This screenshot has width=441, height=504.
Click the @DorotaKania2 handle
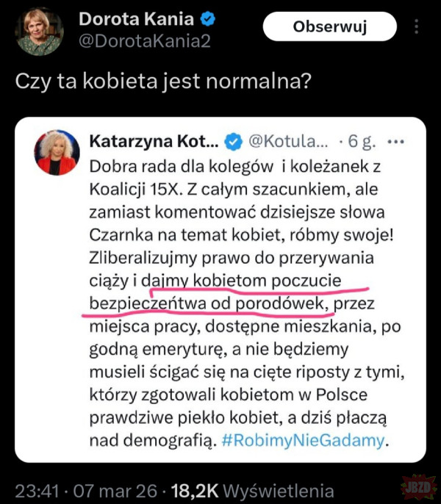(145, 42)
